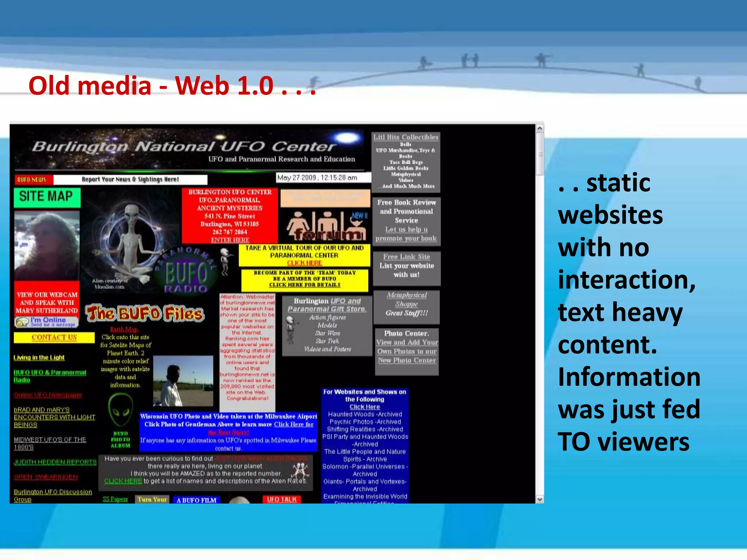Follow the 'Living in the Light' link

(39, 358)
